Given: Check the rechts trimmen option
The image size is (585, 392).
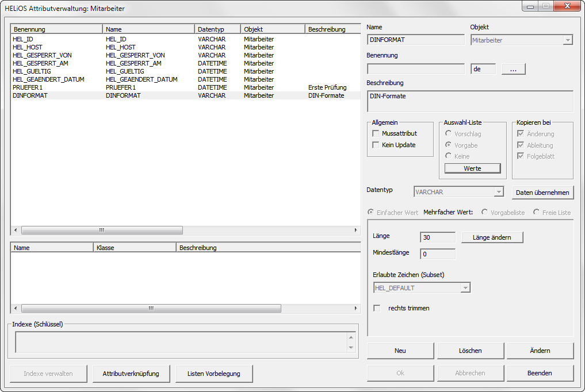Looking at the screenshot, I should click(377, 308).
